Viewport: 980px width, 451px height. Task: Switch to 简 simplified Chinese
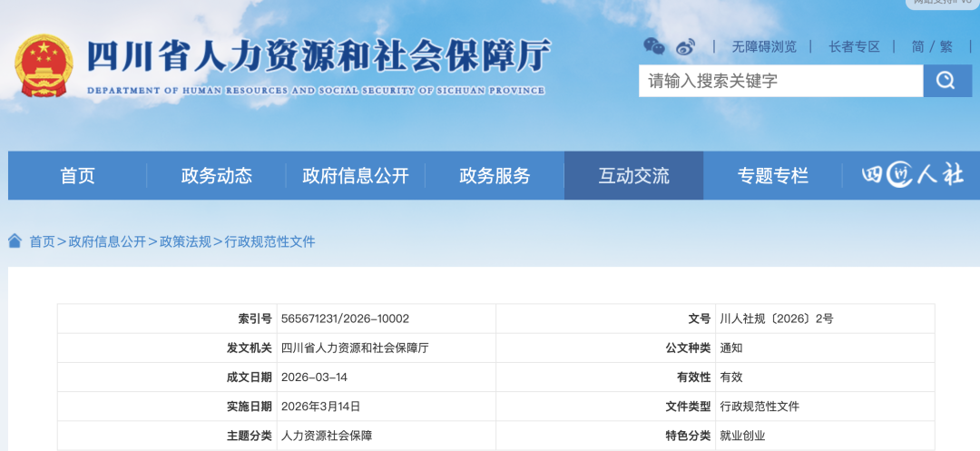(x=918, y=47)
